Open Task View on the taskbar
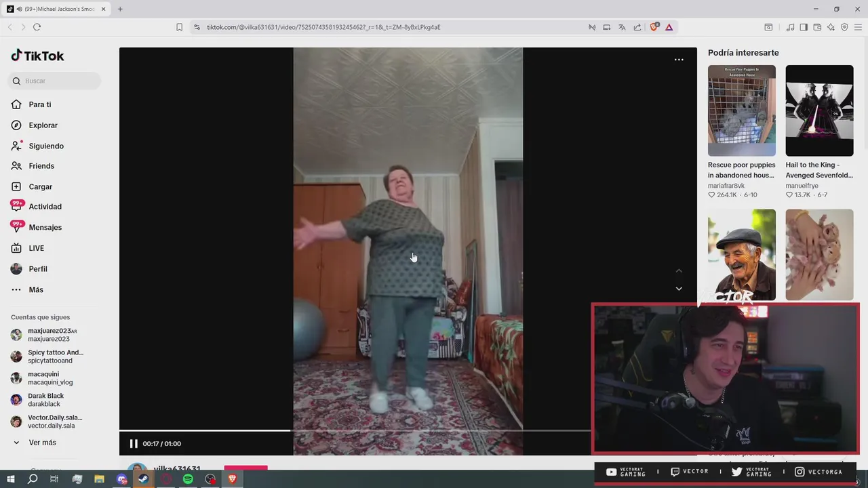This screenshot has width=868, height=488. (54, 479)
